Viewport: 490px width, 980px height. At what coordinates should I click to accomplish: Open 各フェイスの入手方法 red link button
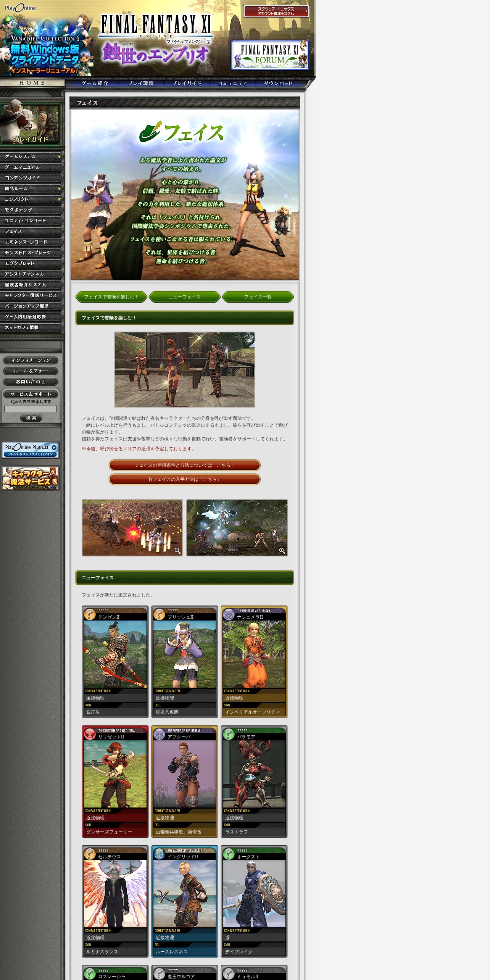coord(185,479)
